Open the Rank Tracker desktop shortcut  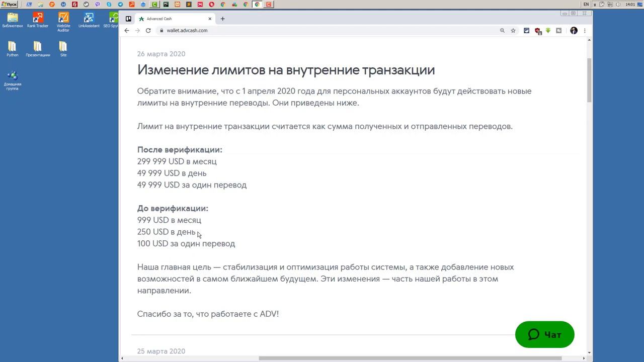(x=38, y=21)
